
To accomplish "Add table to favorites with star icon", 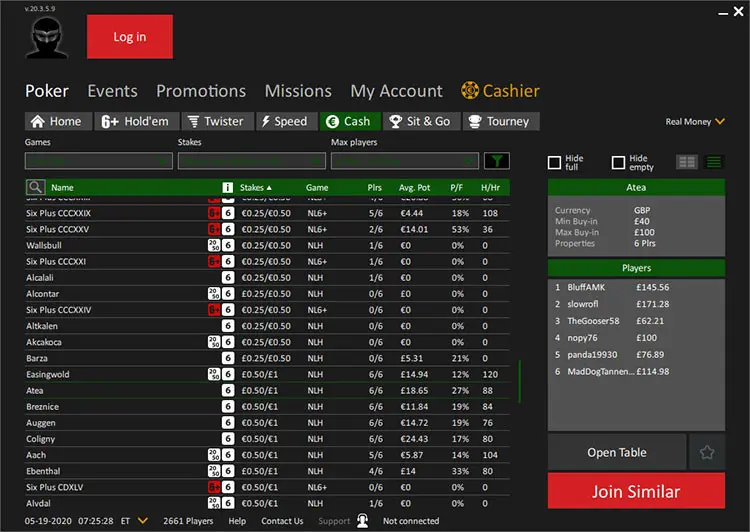I will [707, 452].
